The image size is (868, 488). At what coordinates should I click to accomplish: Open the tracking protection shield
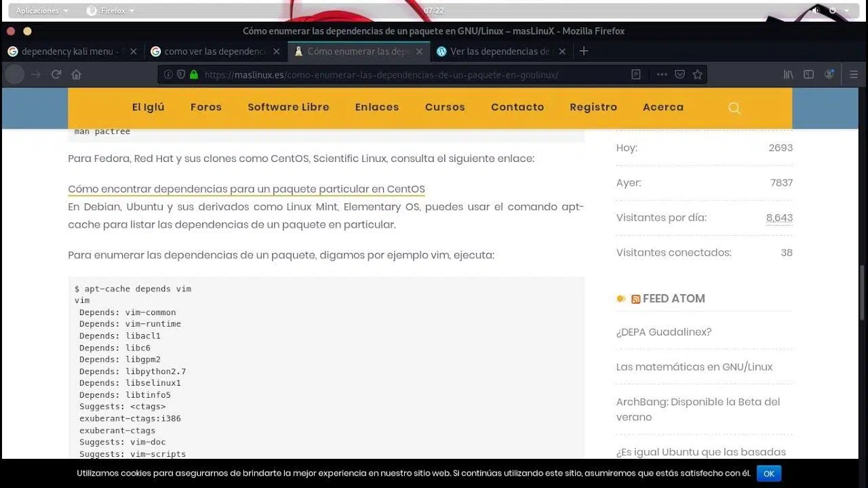pyautogui.click(x=181, y=75)
